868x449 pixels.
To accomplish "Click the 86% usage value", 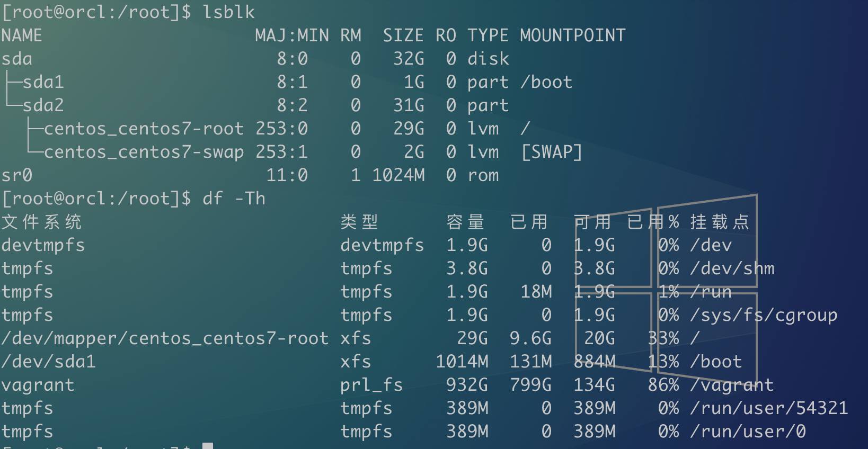I will (663, 385).
